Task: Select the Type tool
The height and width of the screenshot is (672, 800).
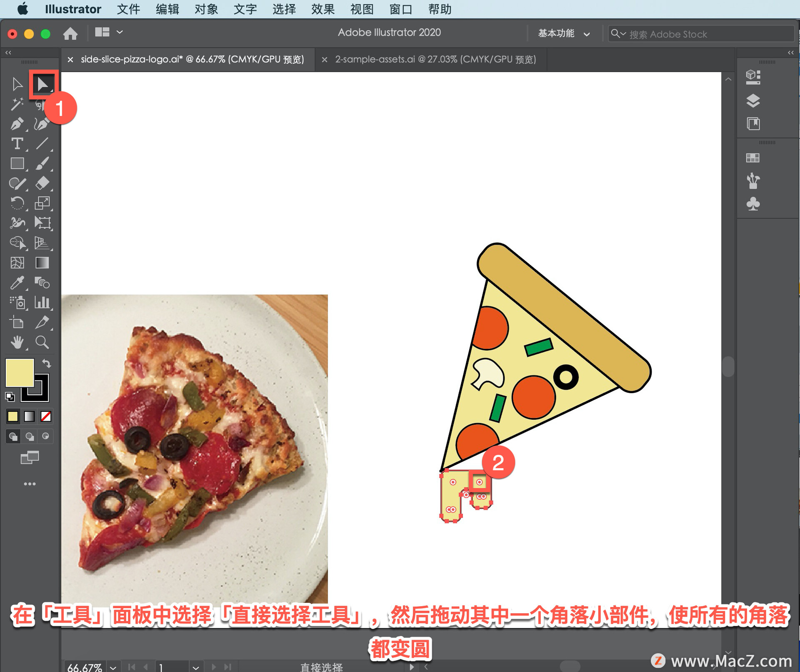Action: 17,144
